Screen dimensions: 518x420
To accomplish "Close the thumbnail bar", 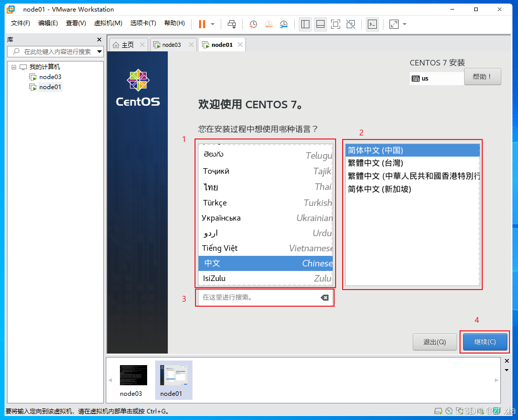I will pyautogui.click(x=507, y=361).
